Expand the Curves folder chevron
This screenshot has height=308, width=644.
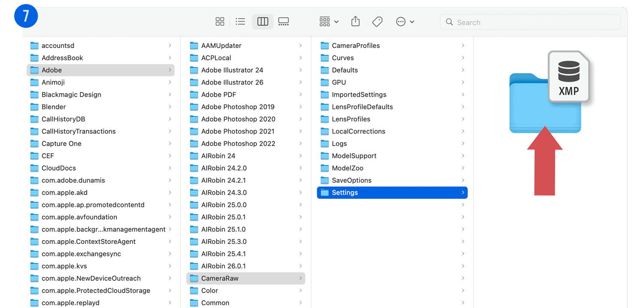coord(463,58)
